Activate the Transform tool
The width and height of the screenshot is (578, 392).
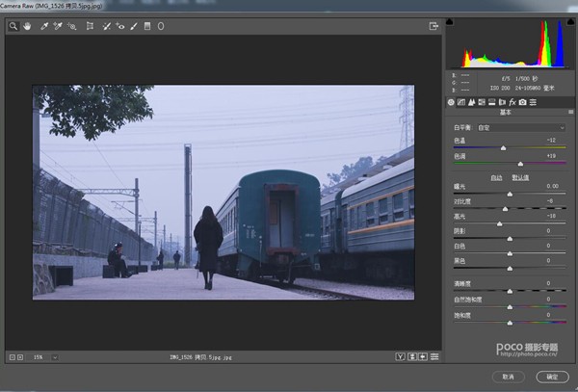coord(90,26)
